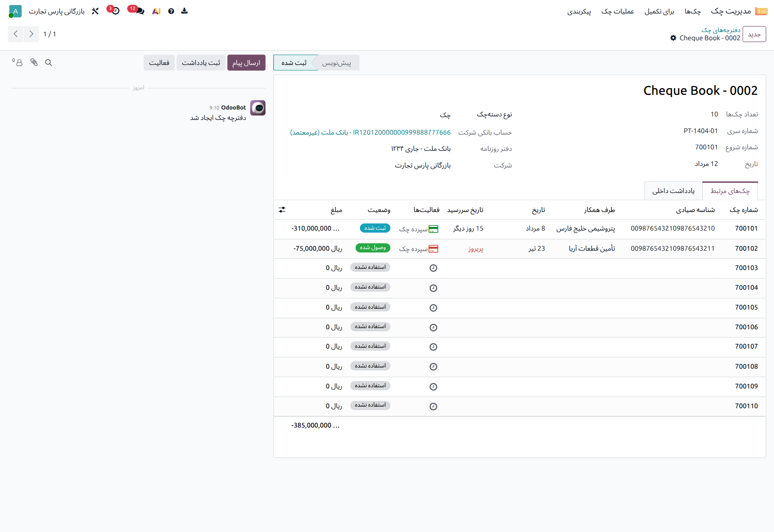Select پیش‌نویس status stage
This screenshot has height=532, width=774.
click(x=336, y=63)
